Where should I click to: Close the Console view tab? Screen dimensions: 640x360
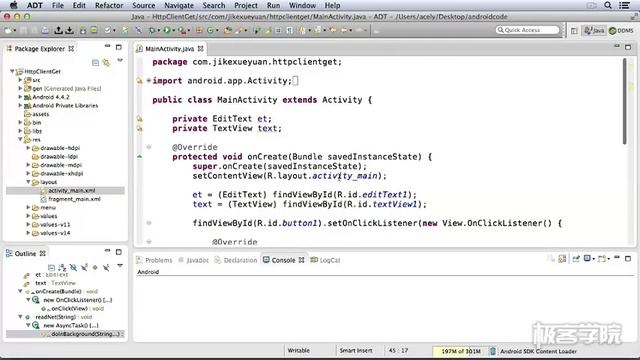301,260
